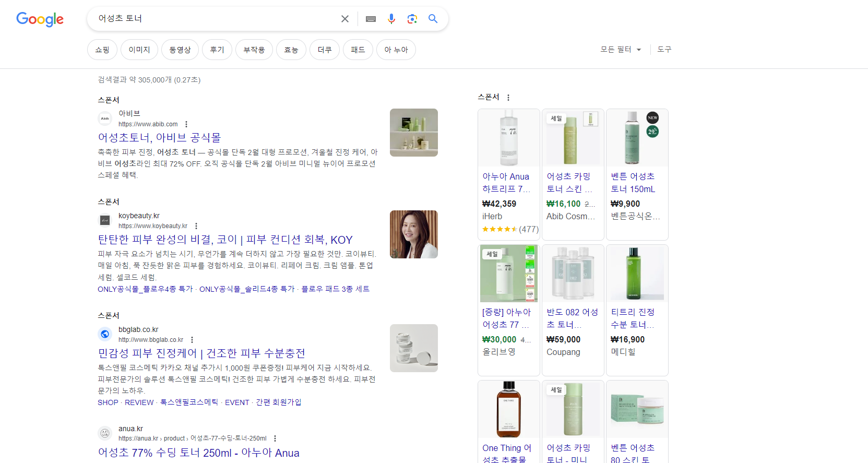Open sponsored shopping panel options dots
Viewport: 868px width, 463px height.
(508, 98)
